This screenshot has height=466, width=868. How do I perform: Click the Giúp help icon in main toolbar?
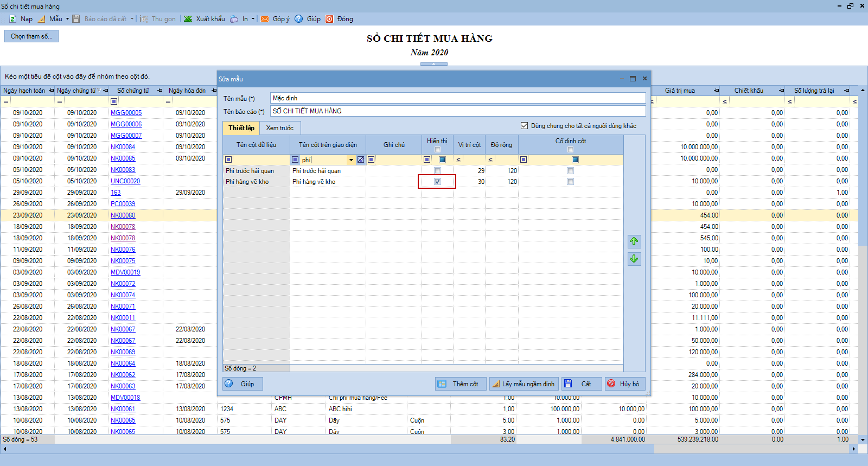298,19
